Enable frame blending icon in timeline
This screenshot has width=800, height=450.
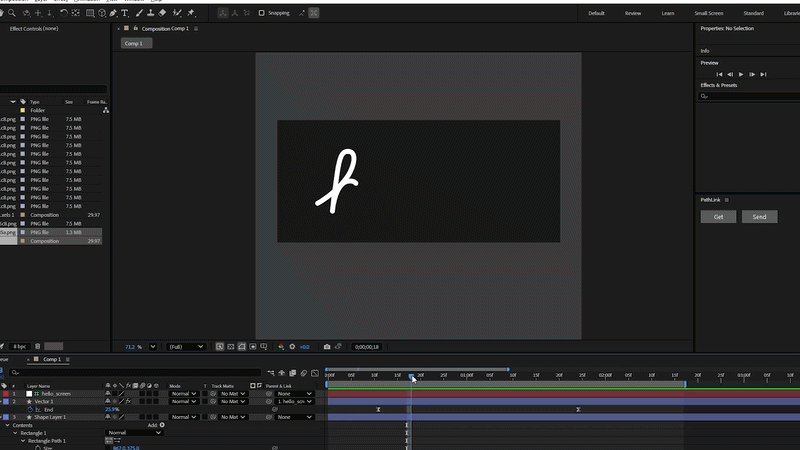click(x=292, y=373)
